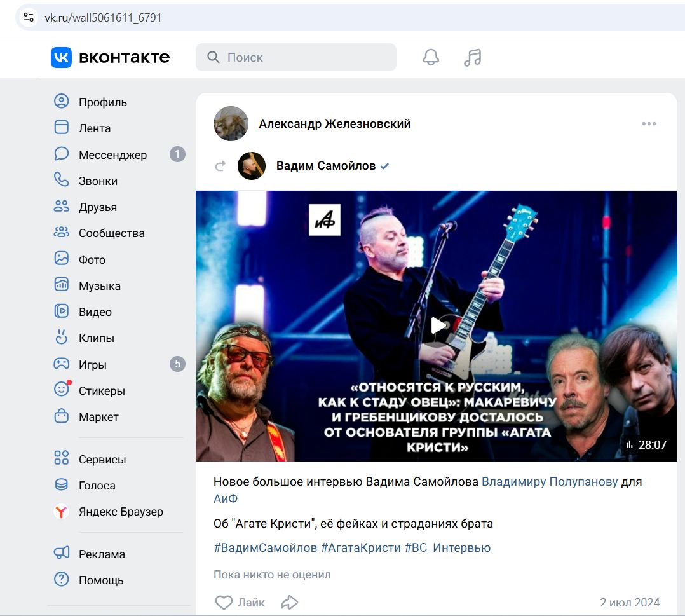Click the Реклама megaphone icon
This screenshot has height=616, width=685.
62,553
